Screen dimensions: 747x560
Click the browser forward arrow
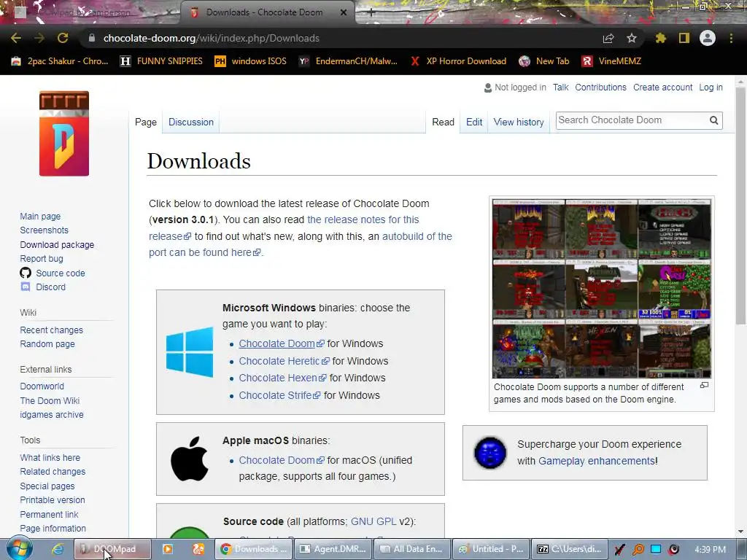[x=39, y=38]
